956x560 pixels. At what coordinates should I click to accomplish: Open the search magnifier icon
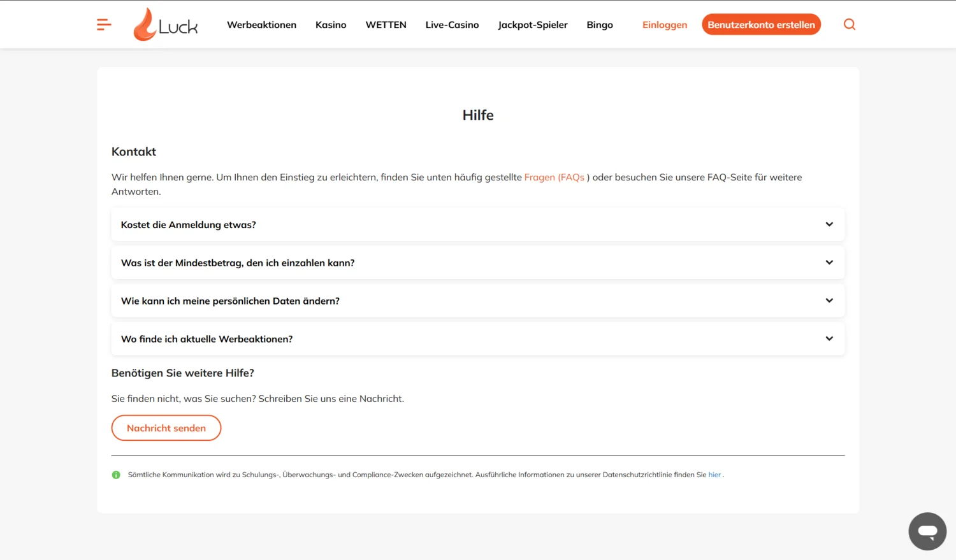pyautogui.click(x=849, y=25)
